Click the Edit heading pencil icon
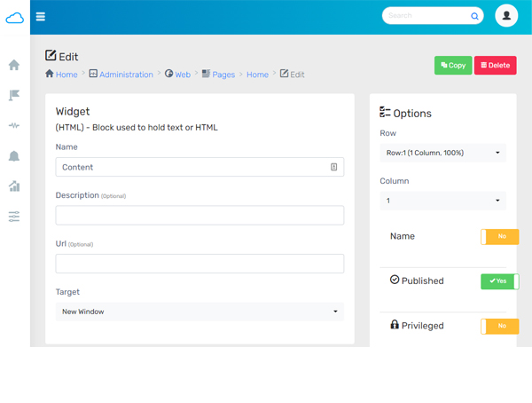 pyautogui.click(x=51, y=55)
